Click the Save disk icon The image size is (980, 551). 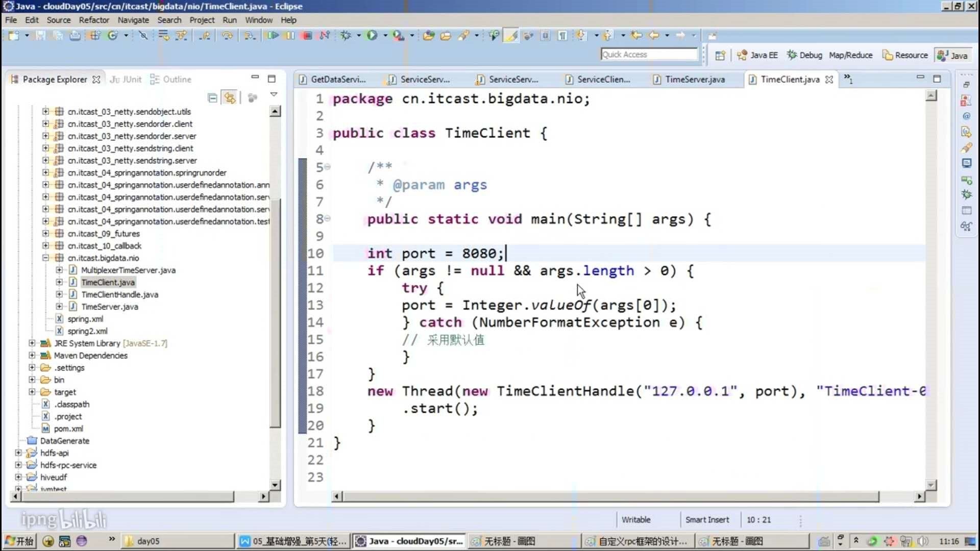pyautogui.click(x=41, y=35)
